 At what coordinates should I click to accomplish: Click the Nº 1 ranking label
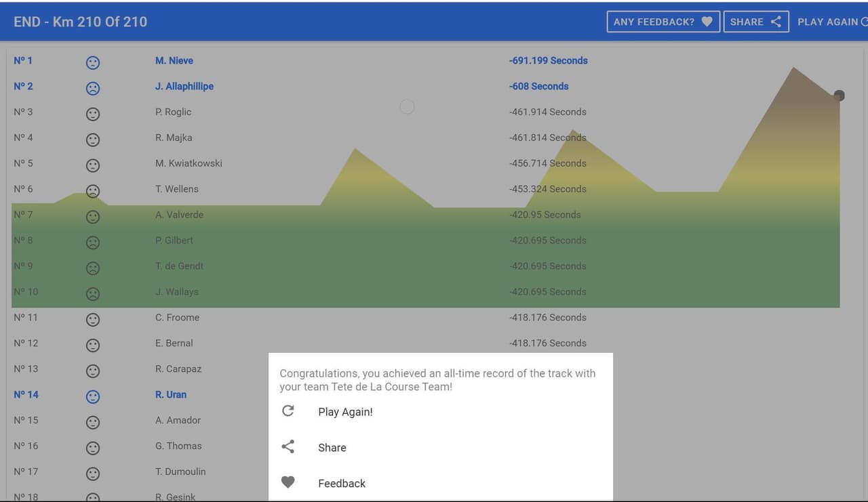point(23,60)
